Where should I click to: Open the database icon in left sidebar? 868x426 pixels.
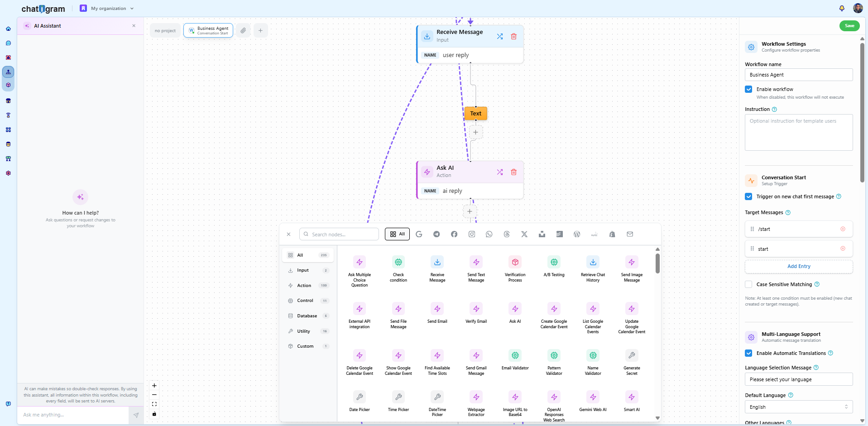pyautogui.click(x=8, y=144)
